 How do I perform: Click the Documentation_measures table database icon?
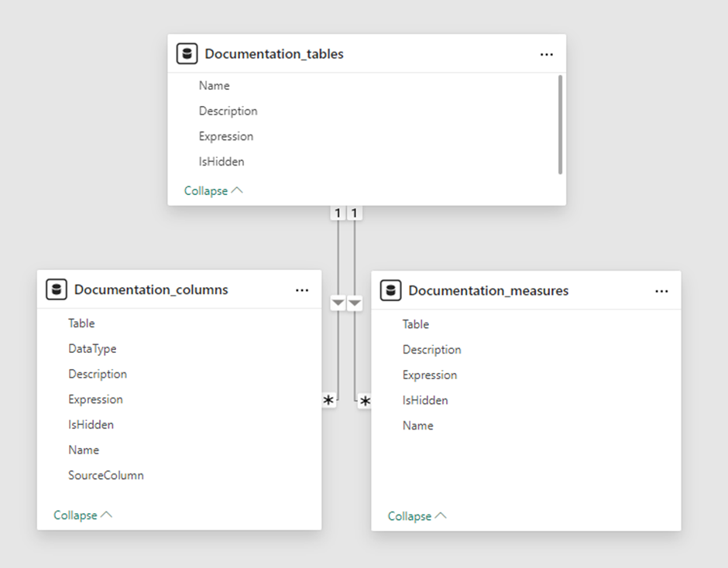point(391,291)
